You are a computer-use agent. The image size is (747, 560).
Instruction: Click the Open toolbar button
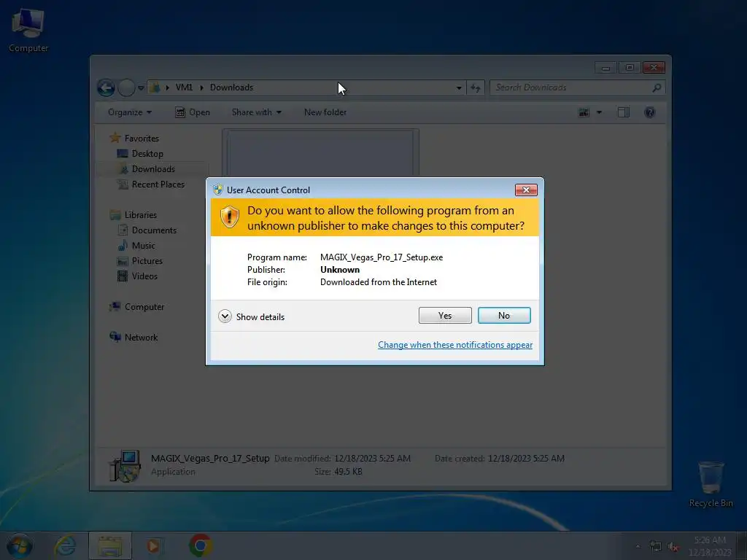(193, 112)
